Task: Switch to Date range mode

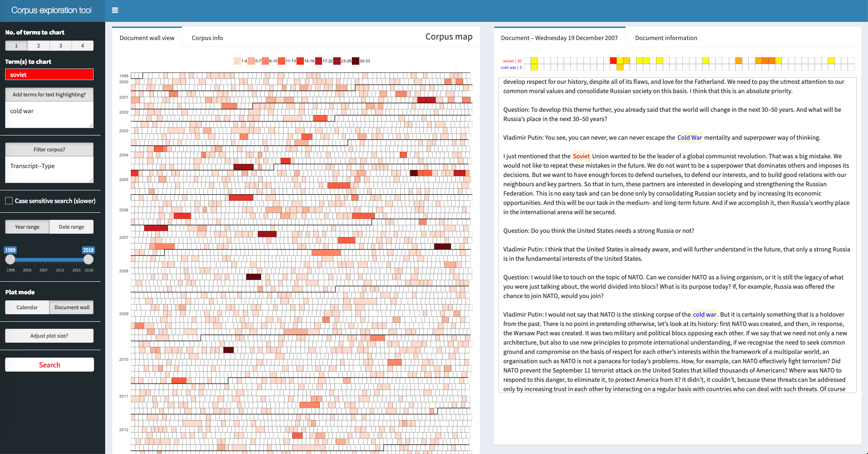Action: [x=71, y=227]
